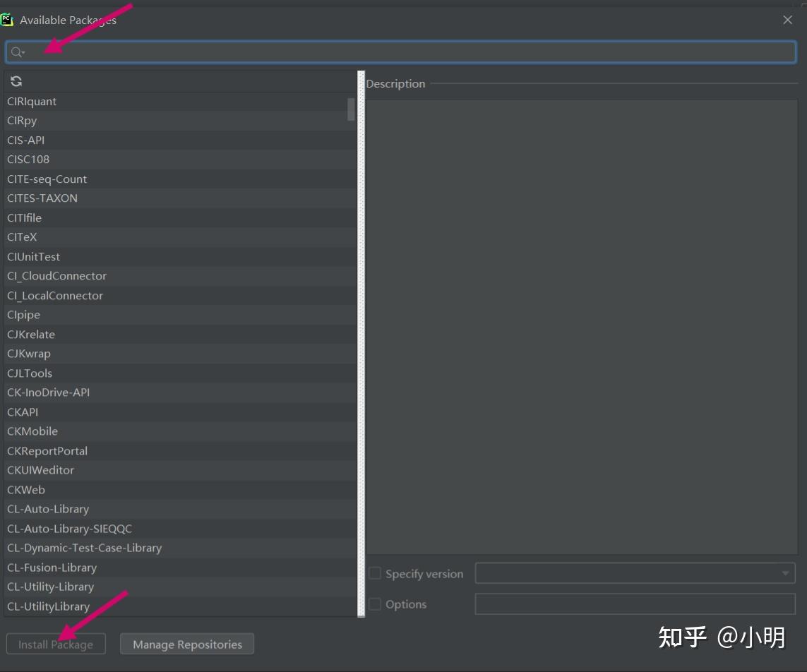The height and width of the screenshot is (672, 807).
Task: Open the Specify version dropdown
Action: tap(635, 573)
